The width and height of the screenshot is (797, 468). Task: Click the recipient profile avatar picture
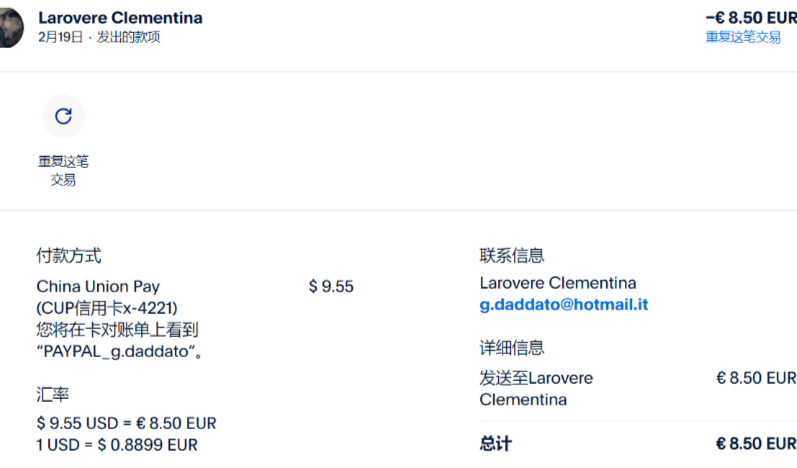click(11, 27)
